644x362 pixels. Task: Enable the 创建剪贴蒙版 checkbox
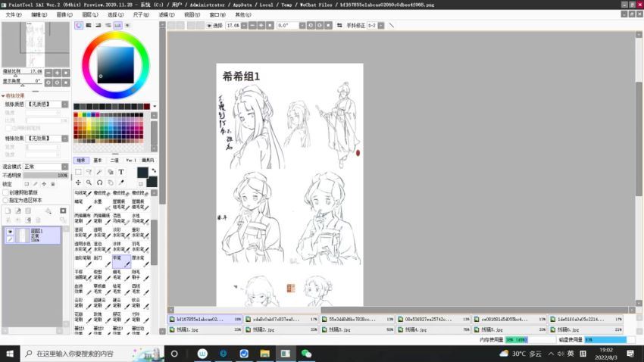coord(5,192)
